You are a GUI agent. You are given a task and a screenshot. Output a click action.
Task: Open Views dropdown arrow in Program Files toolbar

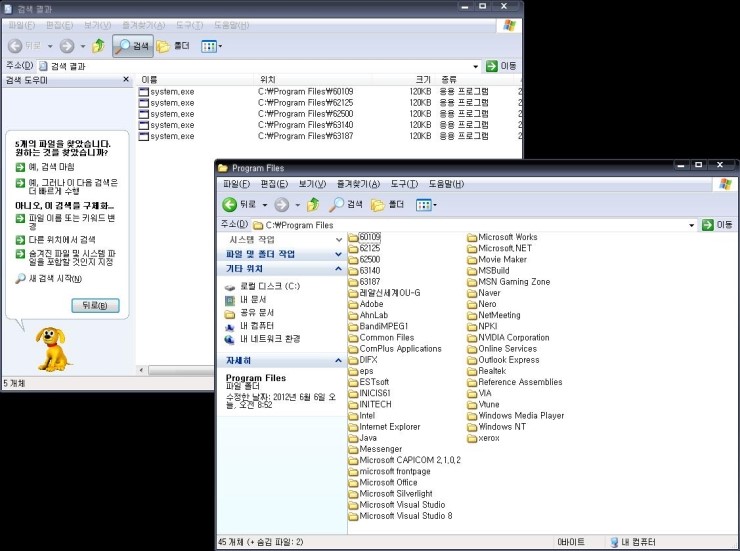coord(435,205)
